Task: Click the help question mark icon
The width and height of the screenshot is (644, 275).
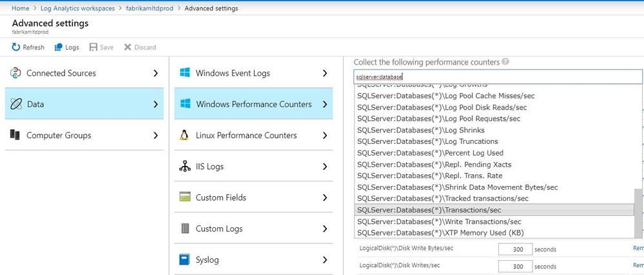Action: [x=505, y=62]
